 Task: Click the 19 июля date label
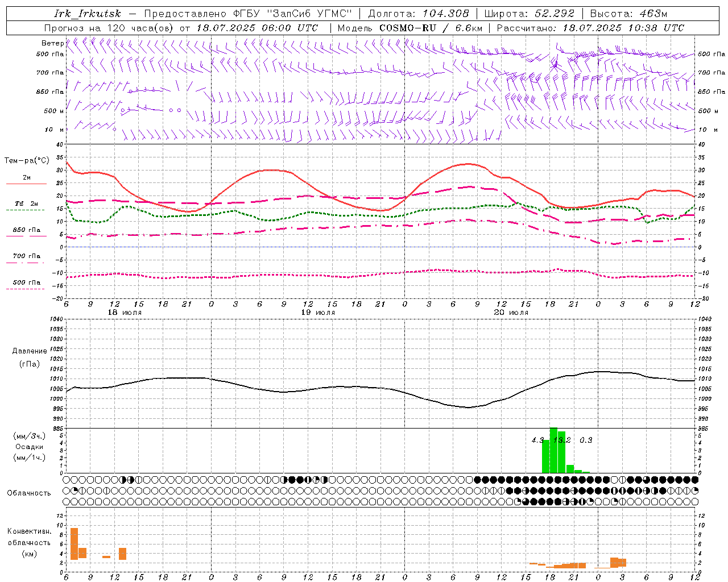[x=318, y=313]
